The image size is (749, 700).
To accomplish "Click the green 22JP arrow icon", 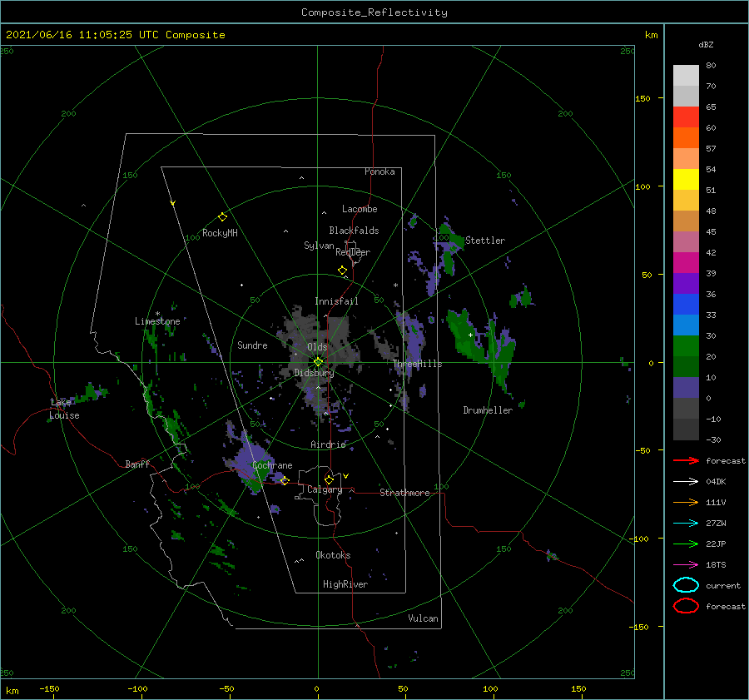I will tap(686, 544).
